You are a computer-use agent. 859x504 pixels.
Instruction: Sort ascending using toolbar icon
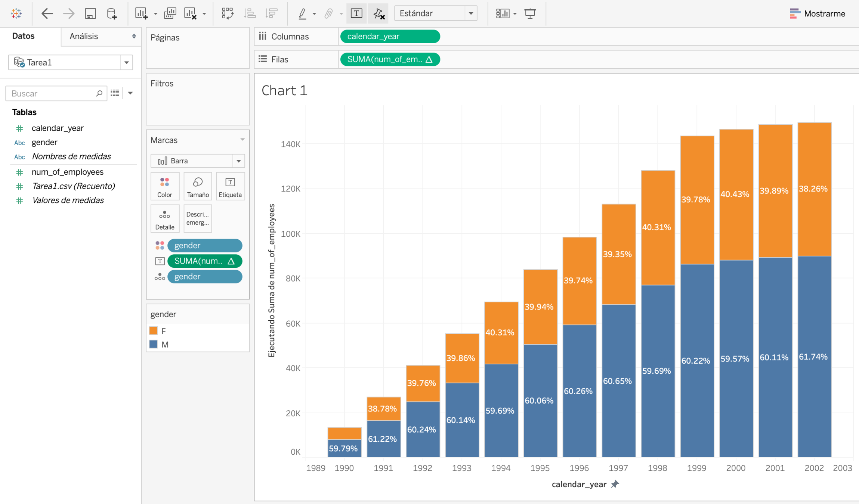(250, 13)
